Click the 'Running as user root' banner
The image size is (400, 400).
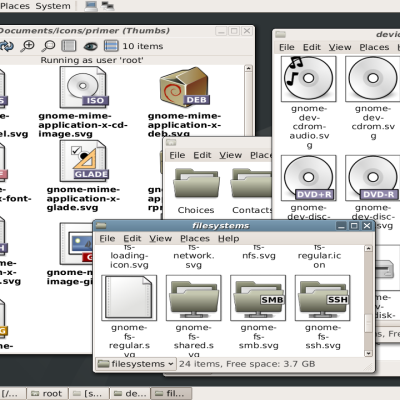coord(92,60)
